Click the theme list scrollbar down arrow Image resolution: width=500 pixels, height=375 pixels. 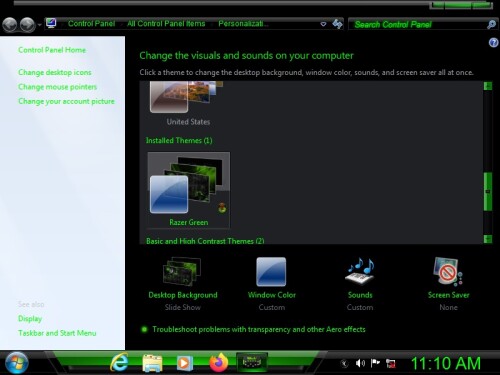(x=488, y=239)
